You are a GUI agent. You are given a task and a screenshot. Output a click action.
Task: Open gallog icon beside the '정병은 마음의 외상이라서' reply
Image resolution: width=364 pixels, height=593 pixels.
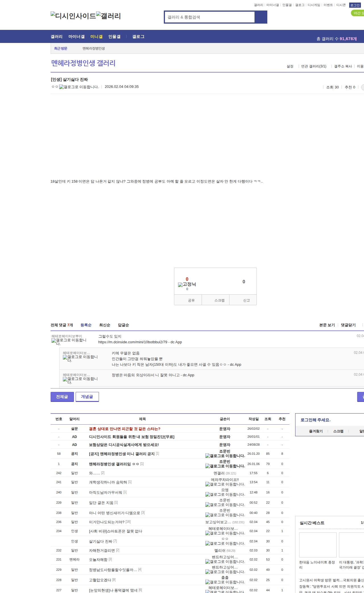point(80,381)
